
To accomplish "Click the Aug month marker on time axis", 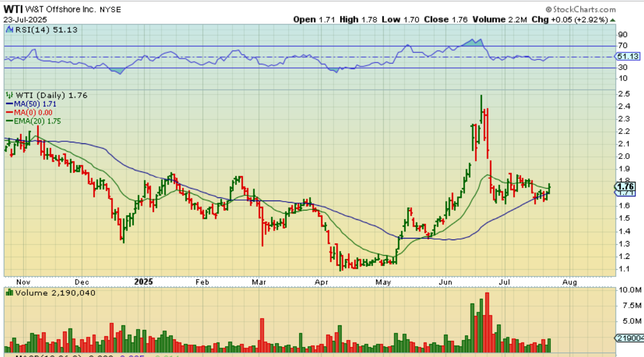I will pyautogui.click(x=570, y=282).
